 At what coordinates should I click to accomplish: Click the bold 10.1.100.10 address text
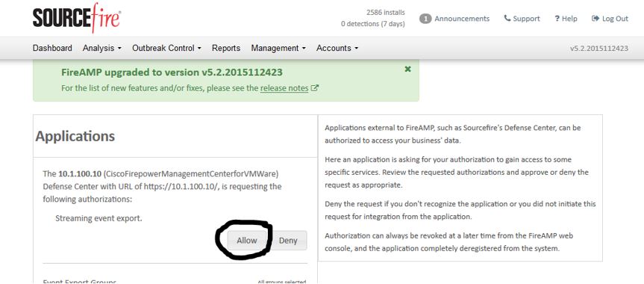pos(80,173)
